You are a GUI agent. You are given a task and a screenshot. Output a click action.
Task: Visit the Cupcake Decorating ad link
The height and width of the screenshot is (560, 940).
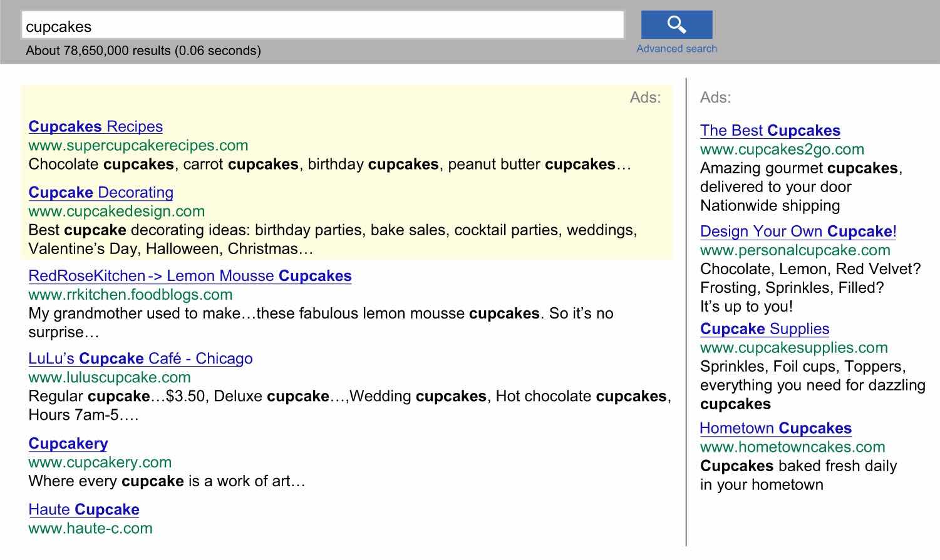(101, 193)
